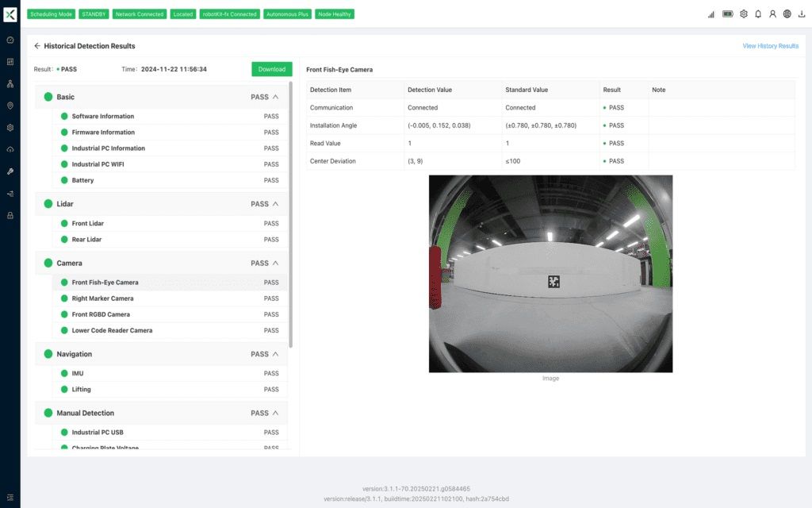
Task: Collapse the Camera category
Action: pyautogui.click(x=275, y=263)
